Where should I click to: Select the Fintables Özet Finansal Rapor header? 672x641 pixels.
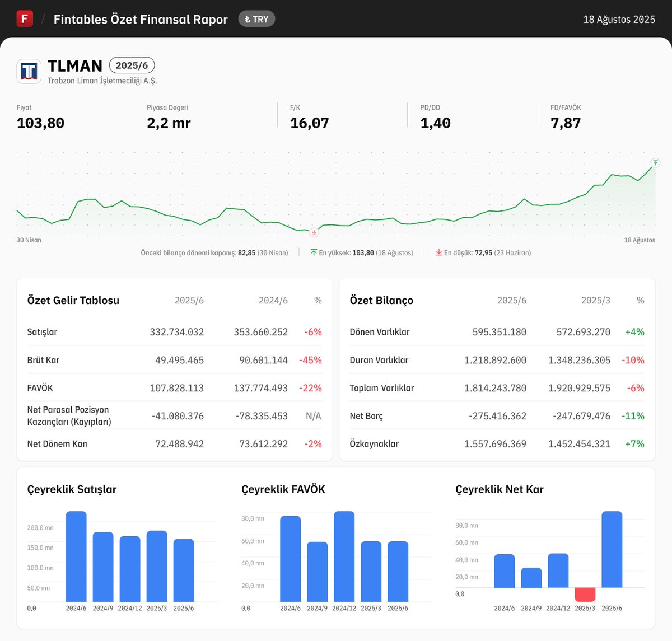(x=140, y=18)
